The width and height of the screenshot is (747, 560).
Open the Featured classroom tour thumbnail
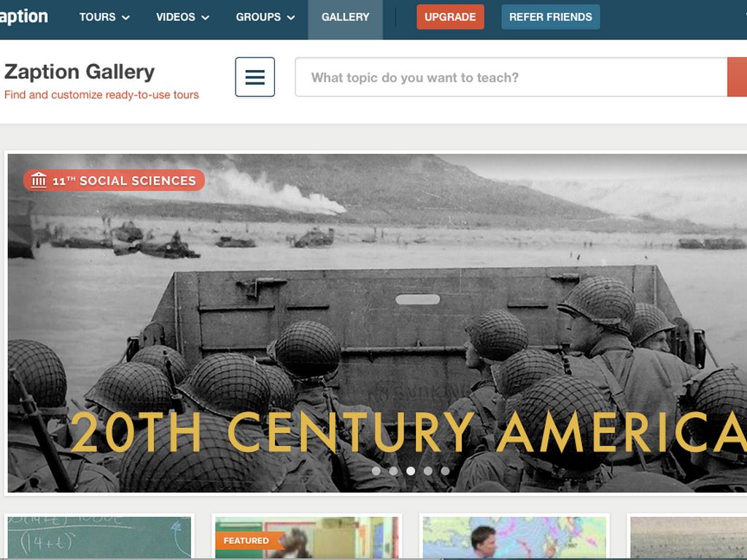tap(307, 537)
